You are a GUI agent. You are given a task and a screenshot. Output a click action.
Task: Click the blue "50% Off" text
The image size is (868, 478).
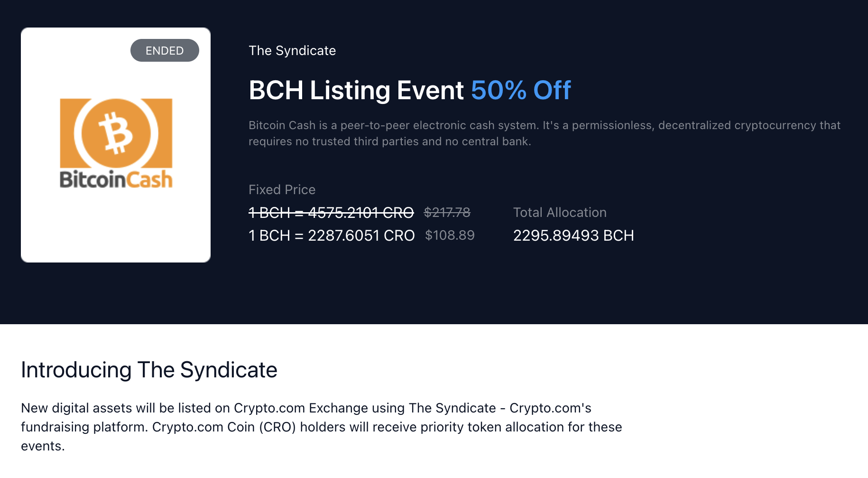click(521, 90)
